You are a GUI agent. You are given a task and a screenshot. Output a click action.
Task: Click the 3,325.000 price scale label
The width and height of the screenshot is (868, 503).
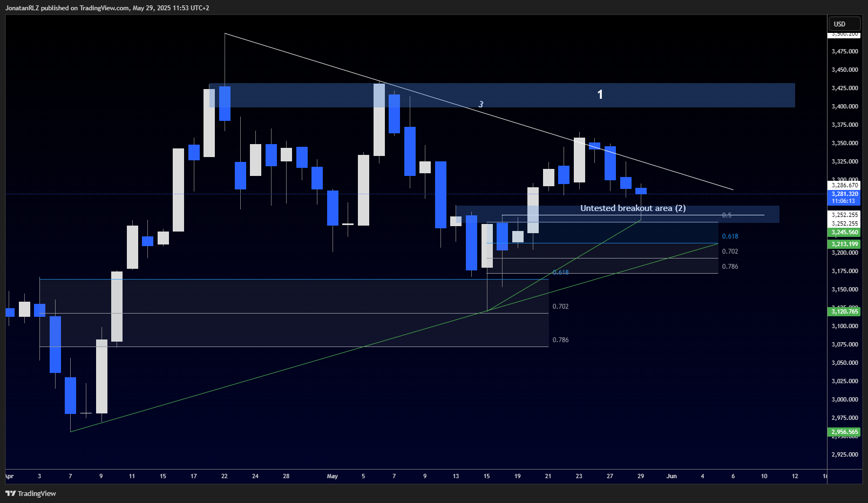[845, 161]
